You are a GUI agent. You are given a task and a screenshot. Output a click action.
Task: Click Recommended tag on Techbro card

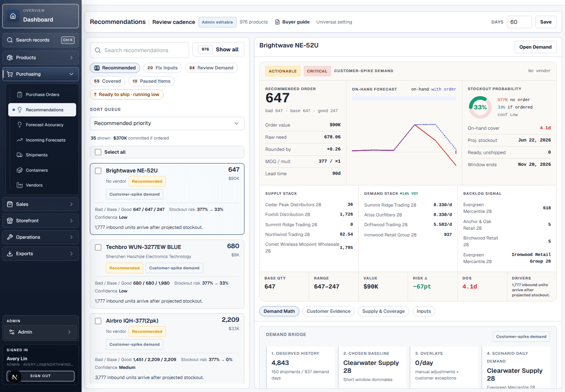[x=124, y=268]
